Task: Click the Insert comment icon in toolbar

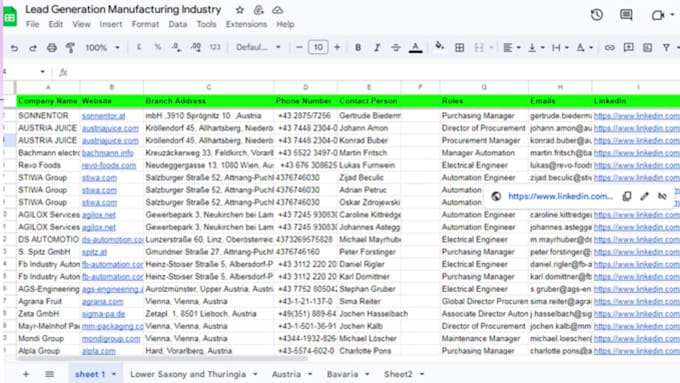Action: (x=628, y=48)
